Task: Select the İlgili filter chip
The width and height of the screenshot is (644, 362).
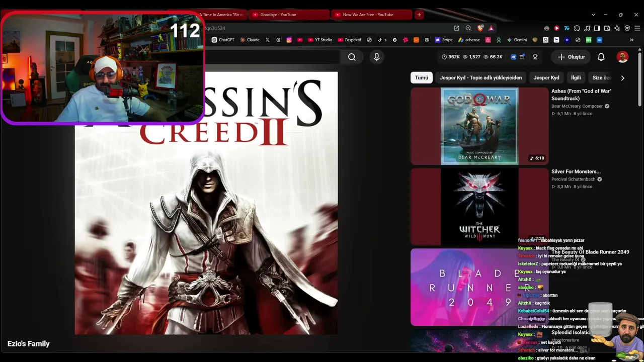Action: coord(576,78)
